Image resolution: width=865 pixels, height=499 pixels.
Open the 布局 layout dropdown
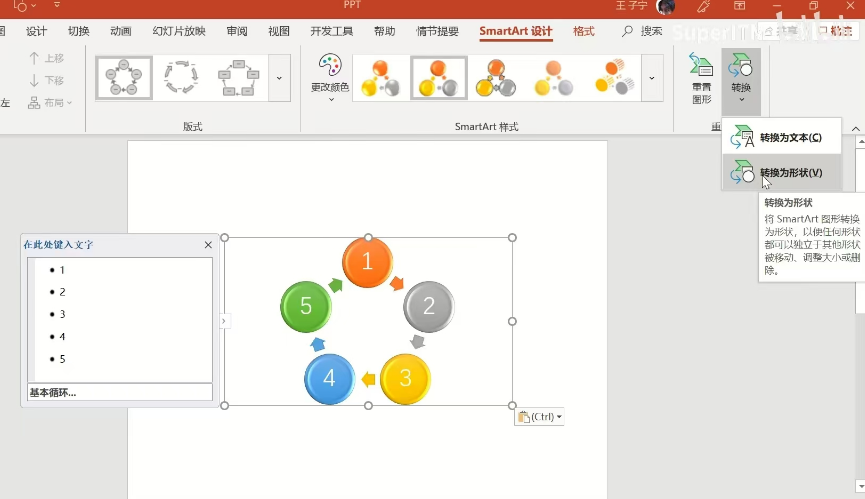tap(50, 103)
